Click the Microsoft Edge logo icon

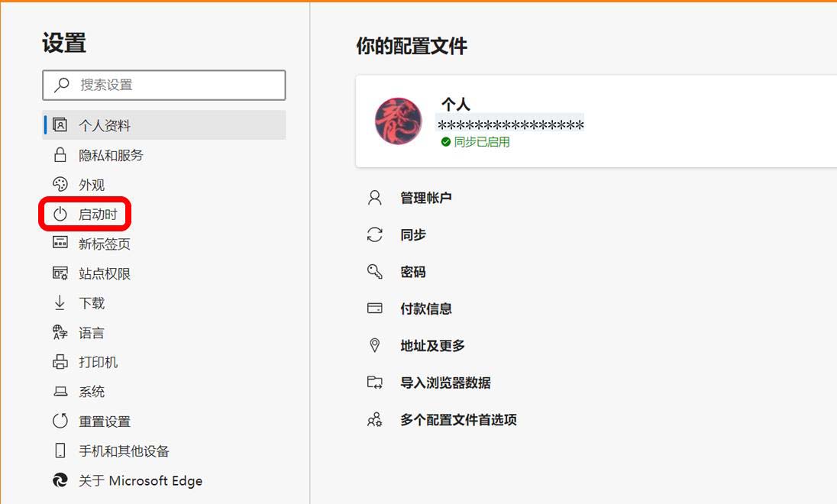(60, 480)
